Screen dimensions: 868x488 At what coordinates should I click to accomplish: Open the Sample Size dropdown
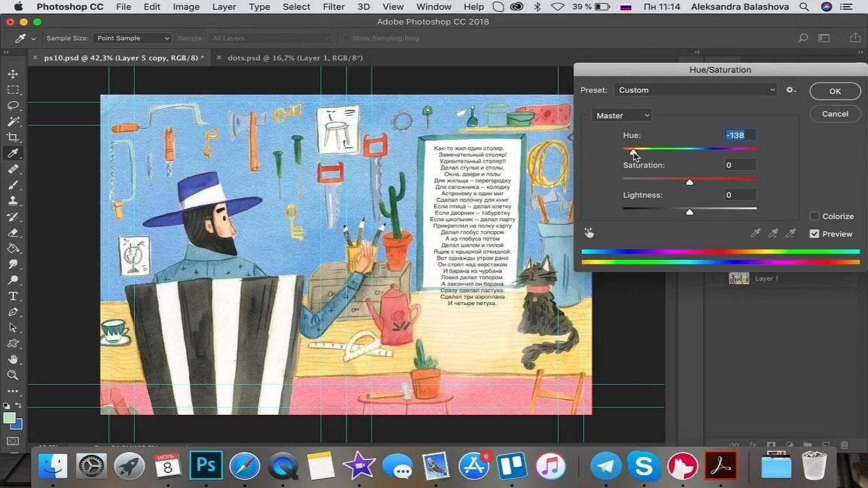tap(132, 38)
